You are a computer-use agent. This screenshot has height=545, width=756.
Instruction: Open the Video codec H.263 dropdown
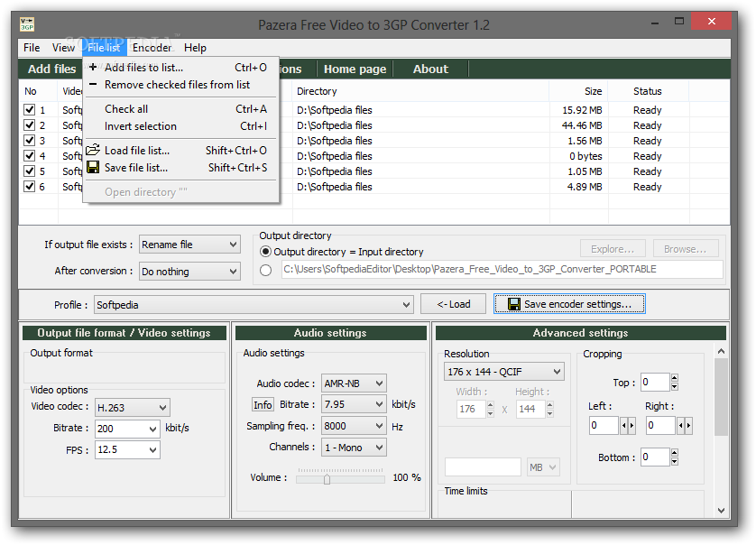pyautogui.click(x=132, y=408)
